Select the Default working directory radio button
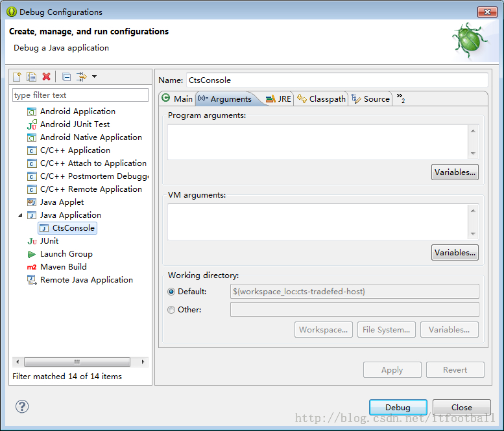504x431 pixels. [x=171, y=292]
